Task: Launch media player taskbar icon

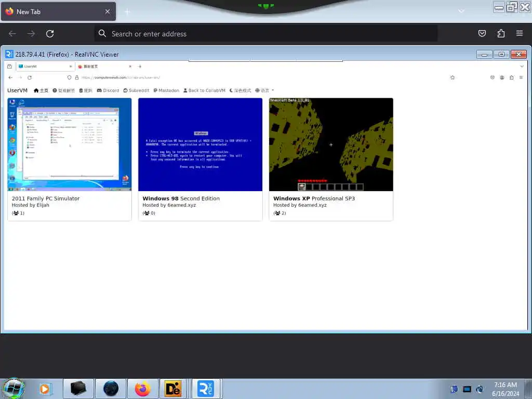Action: pyautogui.click(x=45, y=389)
